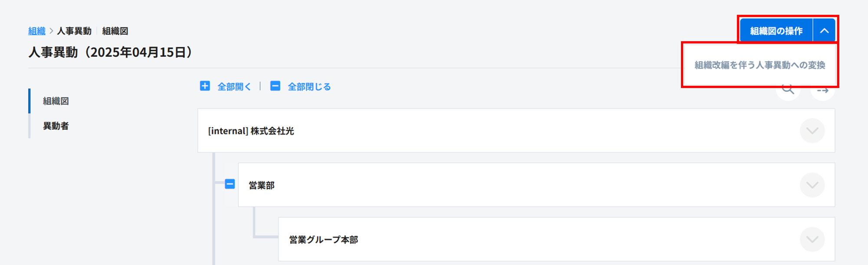
Task: Collapse the 営業部 node with its minus icon
Action: tap(230, 184)
